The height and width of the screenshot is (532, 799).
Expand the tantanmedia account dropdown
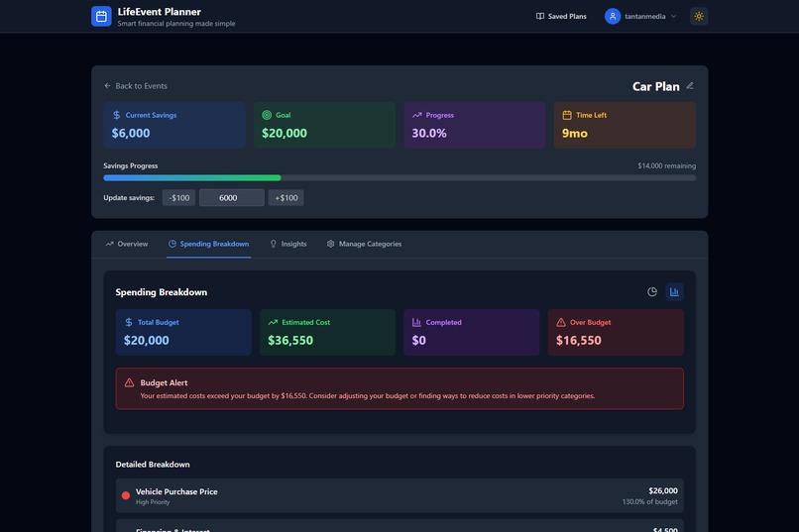[641, 16]
